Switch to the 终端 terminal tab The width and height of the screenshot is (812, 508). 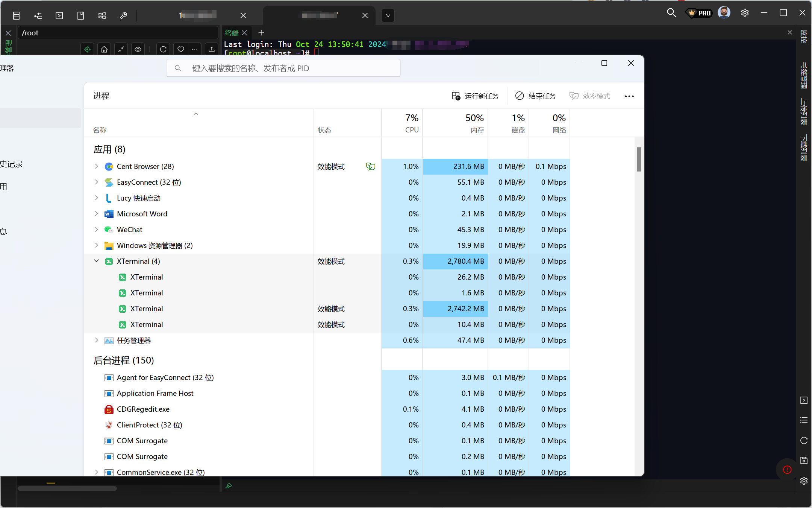(232, 33)
